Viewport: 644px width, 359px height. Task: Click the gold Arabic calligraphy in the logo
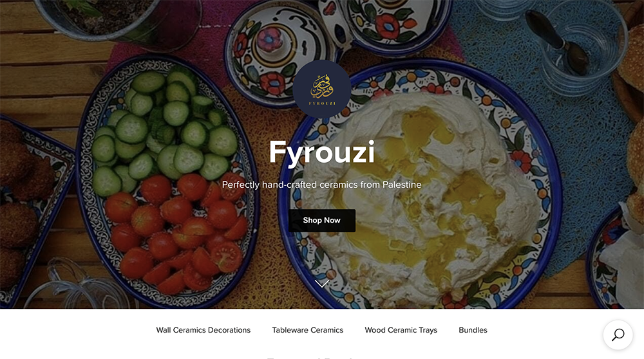point(321,87)
